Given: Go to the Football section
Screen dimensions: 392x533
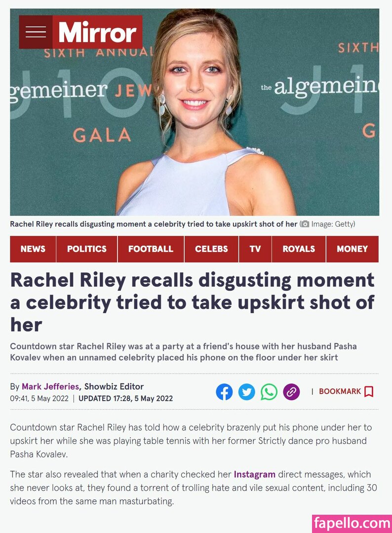Looking at the screenshot, I should [151, 249].
